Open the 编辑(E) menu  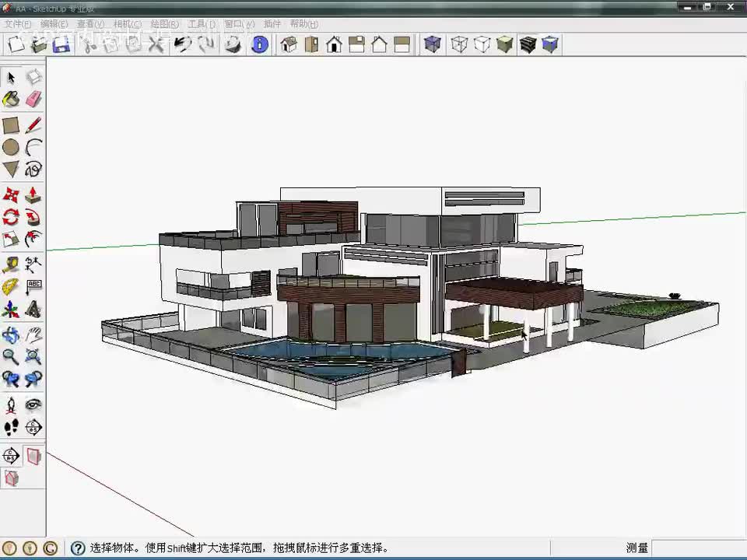pos(54,24)
